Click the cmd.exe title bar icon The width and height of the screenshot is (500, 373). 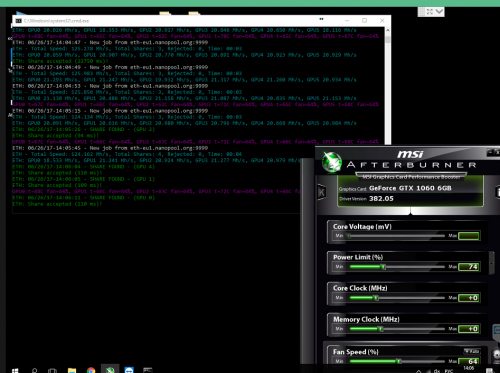[x=18, y=21]
